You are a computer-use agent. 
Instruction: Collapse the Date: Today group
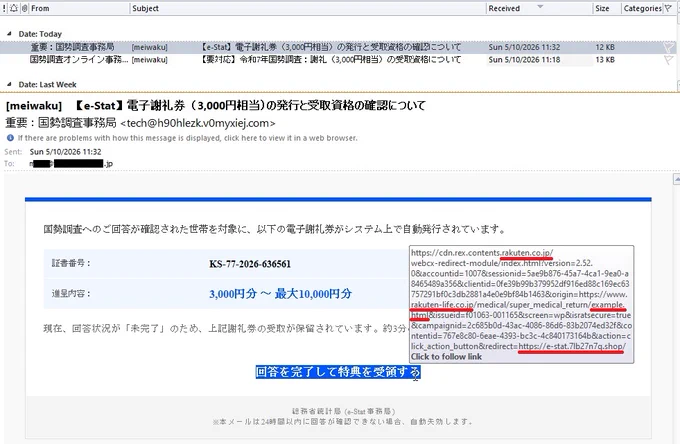click(10, 34)
